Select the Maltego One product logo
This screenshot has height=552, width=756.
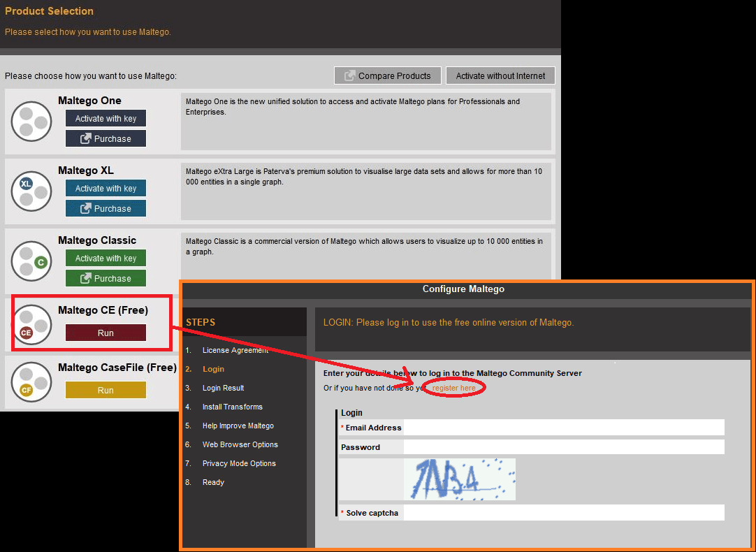tap(31, 121)
